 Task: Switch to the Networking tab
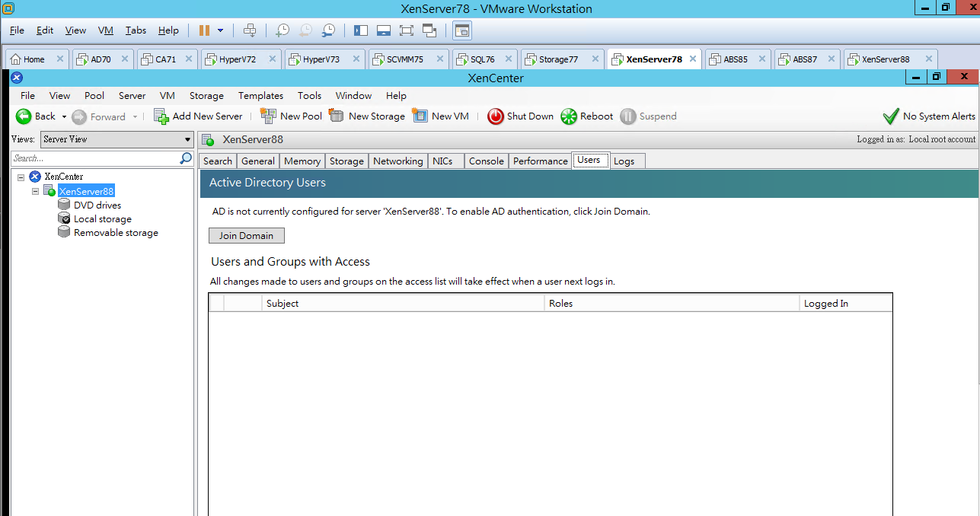click(x=397, y=161)
